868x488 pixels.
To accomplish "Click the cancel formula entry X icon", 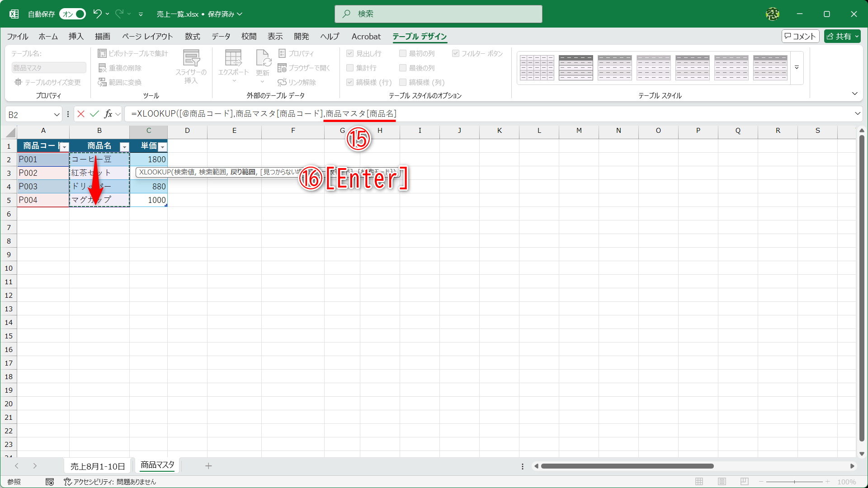I will pyautogui.click(x=81, y=114).
